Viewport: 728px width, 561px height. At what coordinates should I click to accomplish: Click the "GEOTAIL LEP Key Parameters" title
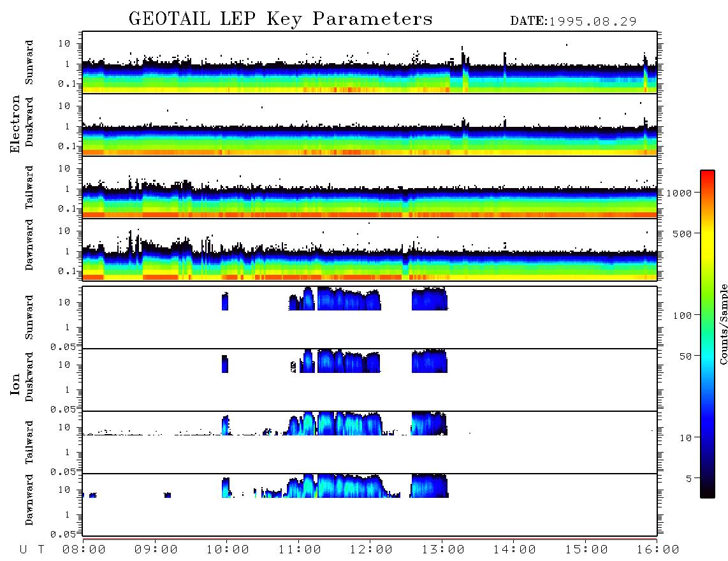[280, 19]
